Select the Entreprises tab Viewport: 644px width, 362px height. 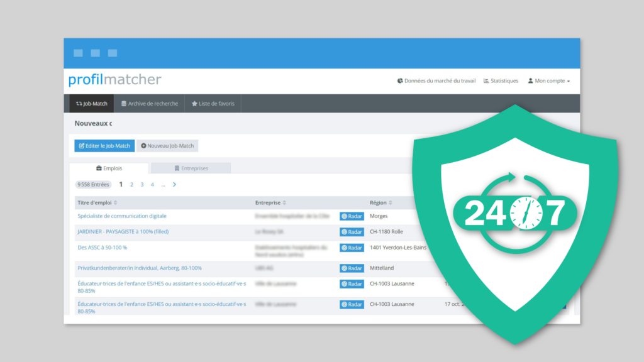191,168
